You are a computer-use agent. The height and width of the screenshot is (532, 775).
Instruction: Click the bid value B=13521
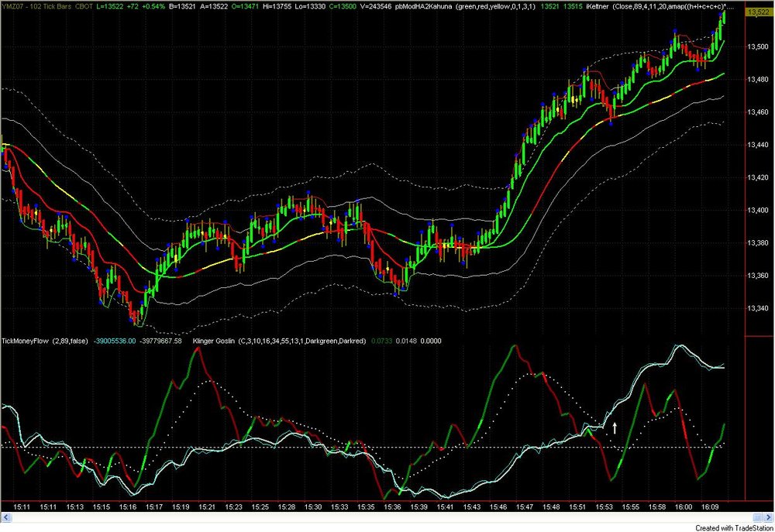tap(182, 6)
